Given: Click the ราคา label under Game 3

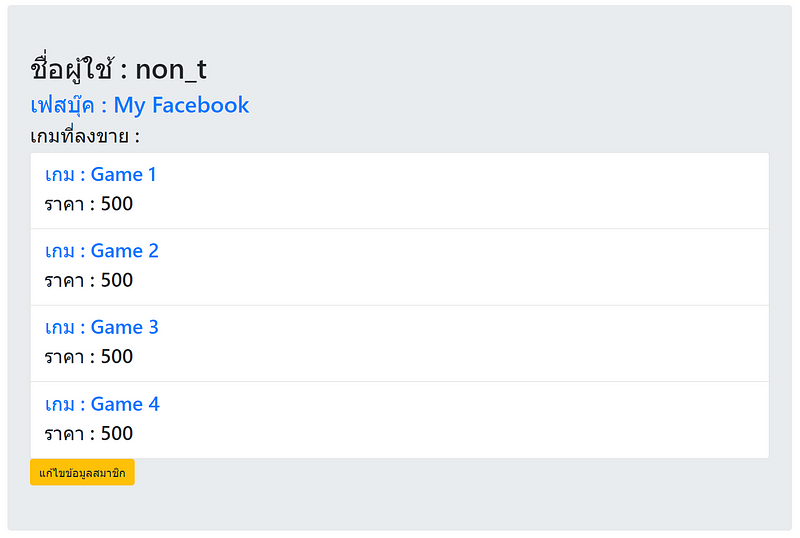Looking at the screenshot, I should coord(64,357).
